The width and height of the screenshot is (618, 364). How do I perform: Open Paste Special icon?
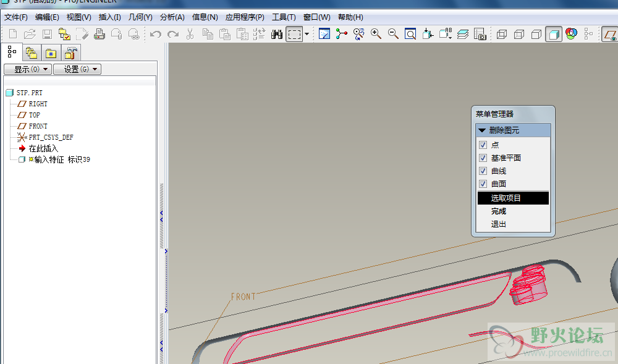point(242,34)
